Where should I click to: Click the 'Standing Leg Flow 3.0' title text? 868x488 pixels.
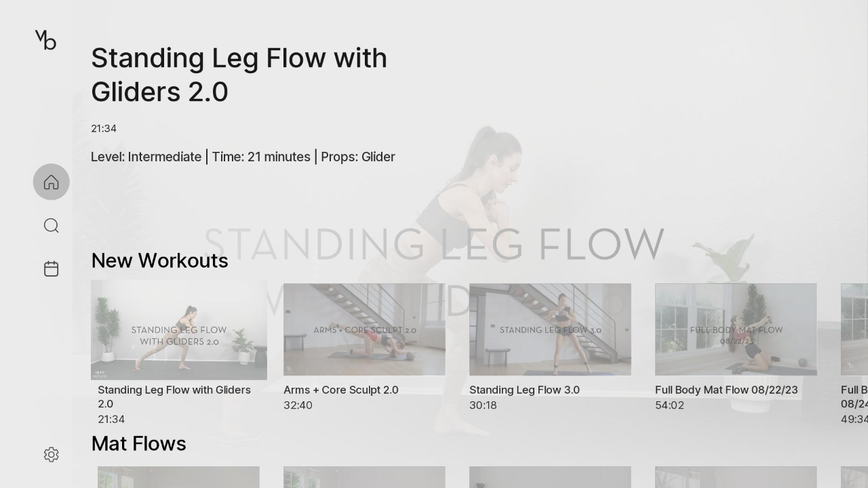(x=524, y=390)
